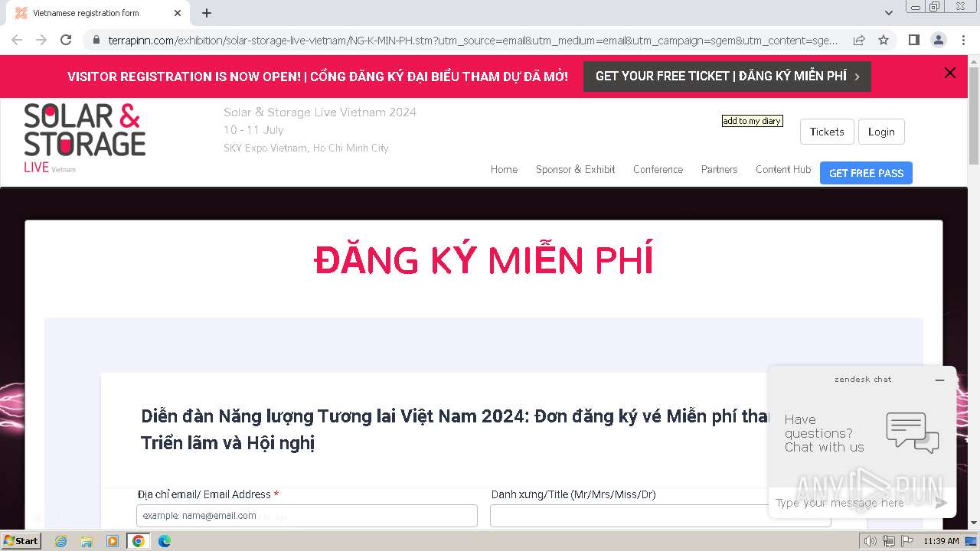Open a new browser tab
The width and height of the screenshot is (980, 551).
pyautogui.click(x=207, y=13)
